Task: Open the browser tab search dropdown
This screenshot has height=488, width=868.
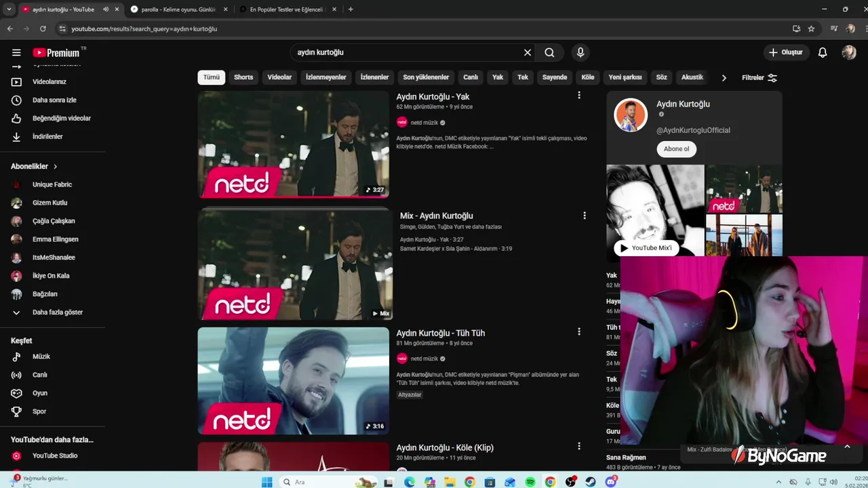Action: tap(9, 9)
